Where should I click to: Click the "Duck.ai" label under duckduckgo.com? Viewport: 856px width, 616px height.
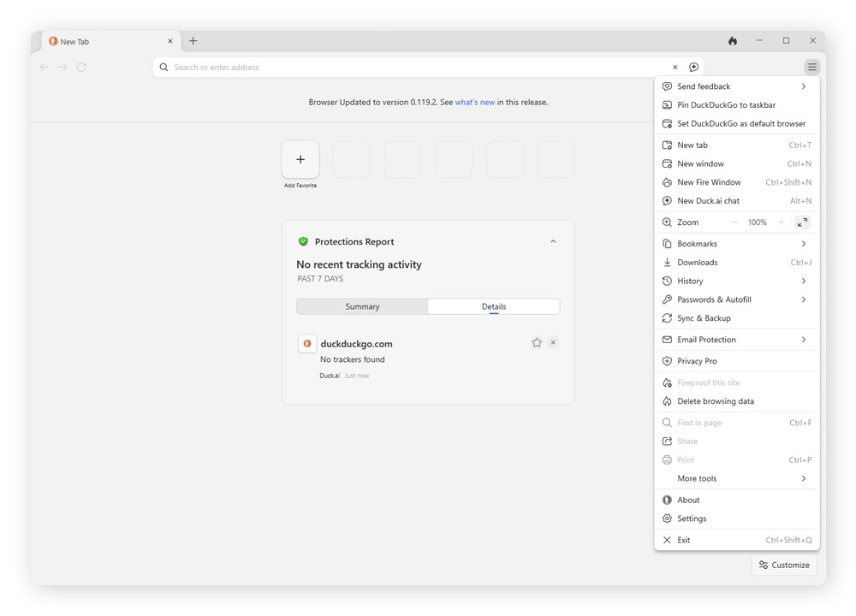pos(330,376)
